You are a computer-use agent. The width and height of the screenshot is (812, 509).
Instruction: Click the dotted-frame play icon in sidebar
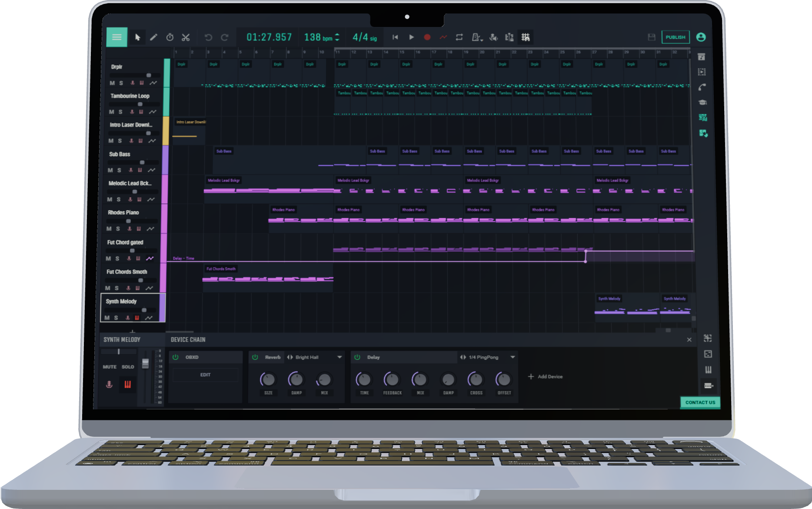(x=702, y=72)
